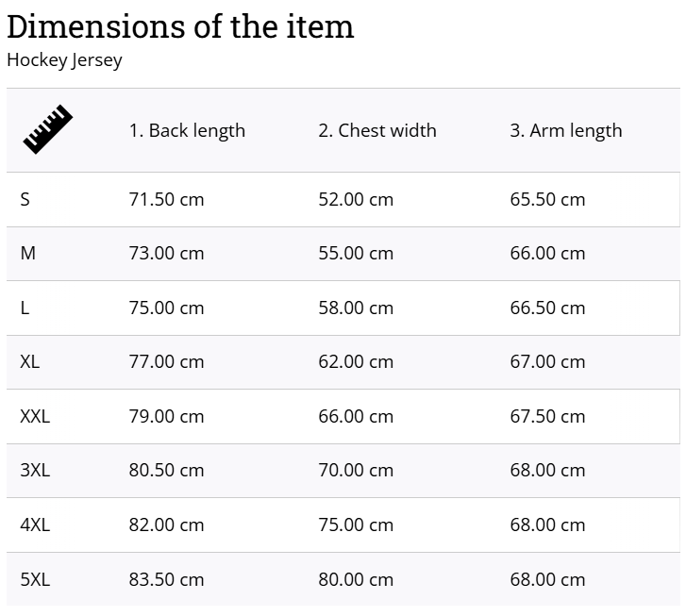Click the ruler icon in table header

48,129
